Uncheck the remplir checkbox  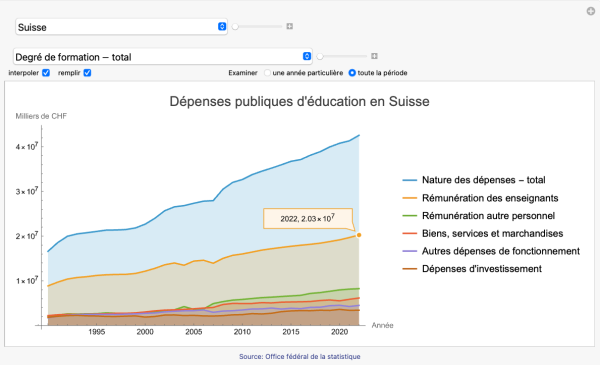(x=87, y=73)
